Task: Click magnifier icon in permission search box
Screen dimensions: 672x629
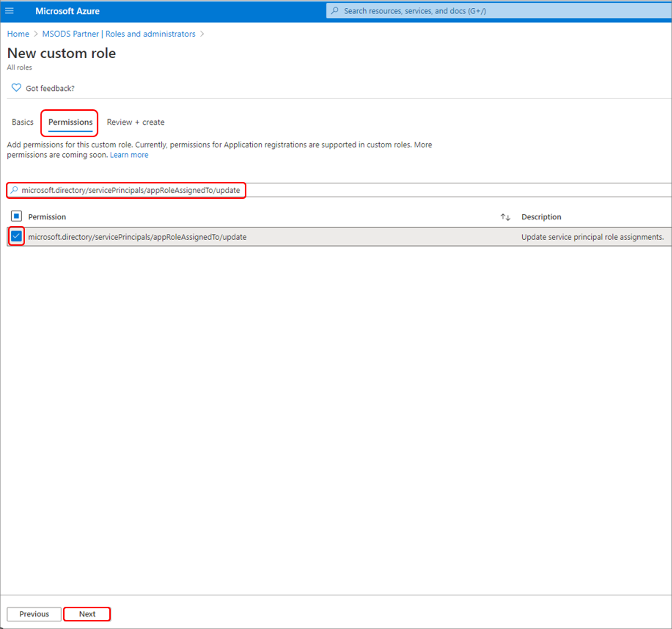Action: coord(14,190)
